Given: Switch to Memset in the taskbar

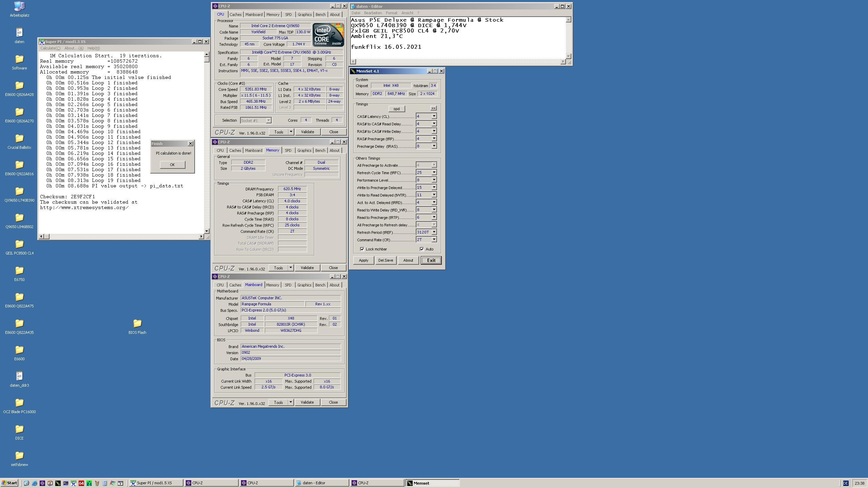Looking at the screenshot, I should point(433,483).
